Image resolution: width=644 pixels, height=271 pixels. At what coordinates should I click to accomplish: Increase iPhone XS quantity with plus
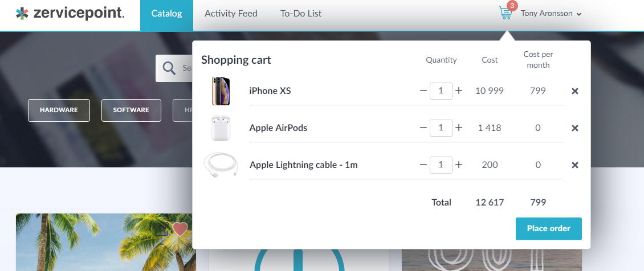pos(459,91)
